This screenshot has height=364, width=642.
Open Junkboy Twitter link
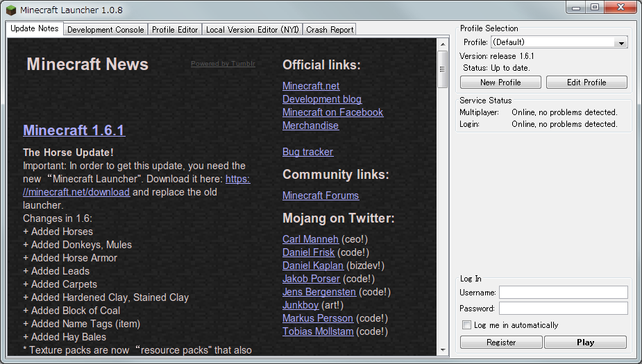(x=301, y=305)
